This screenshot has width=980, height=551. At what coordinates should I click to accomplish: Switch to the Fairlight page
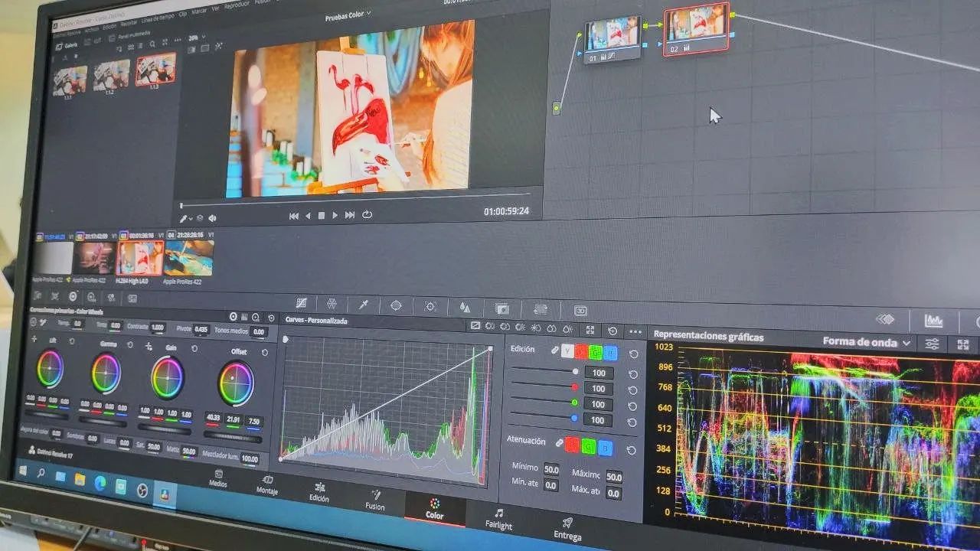pos(498,519)
